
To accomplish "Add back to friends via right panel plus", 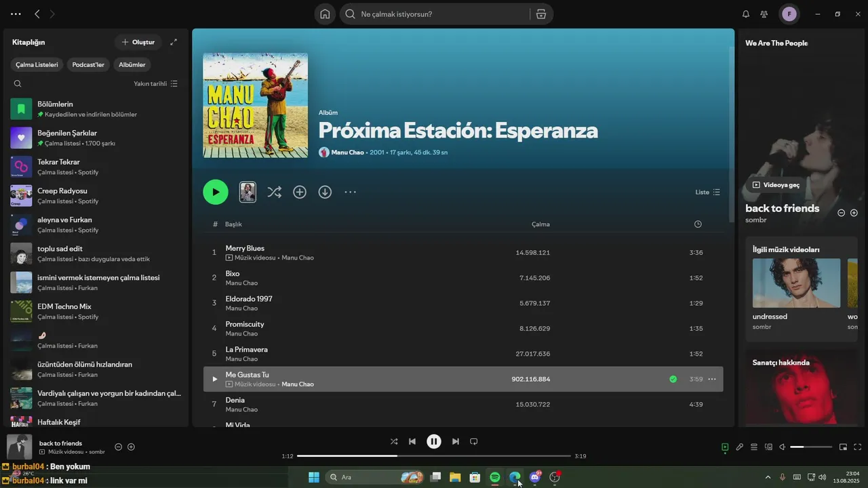I will 854,213.
